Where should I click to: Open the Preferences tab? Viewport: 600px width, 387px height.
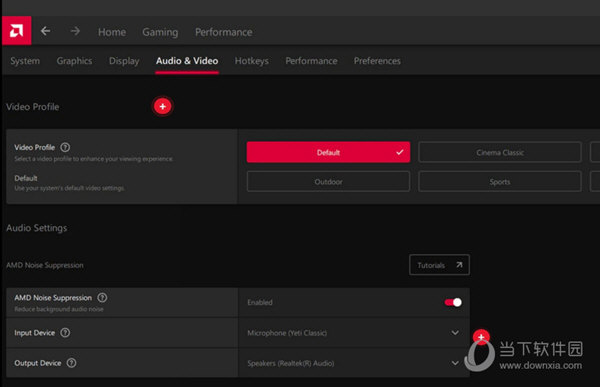tap(377, 61)
